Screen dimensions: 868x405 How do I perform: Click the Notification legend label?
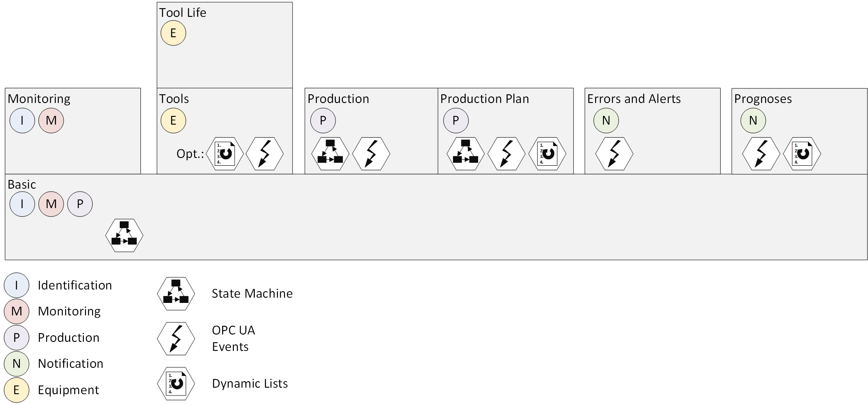tap(70, 363)
